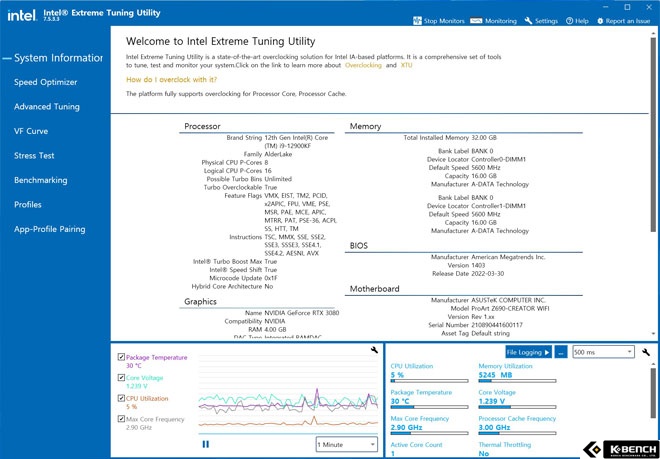The height and width of the screenshot is (459, 660).
Task: Click the Motherboard section heading
Action: pos(375,289)
